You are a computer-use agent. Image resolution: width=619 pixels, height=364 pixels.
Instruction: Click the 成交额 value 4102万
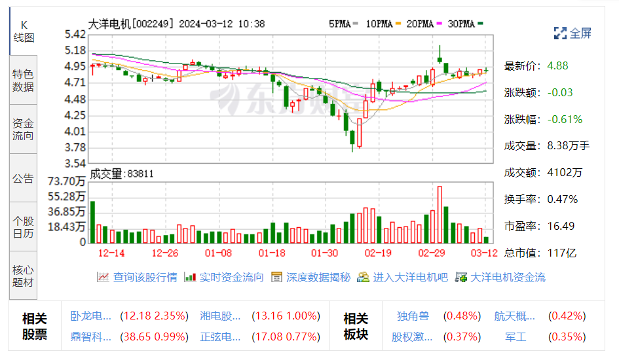tap(565, 172)
